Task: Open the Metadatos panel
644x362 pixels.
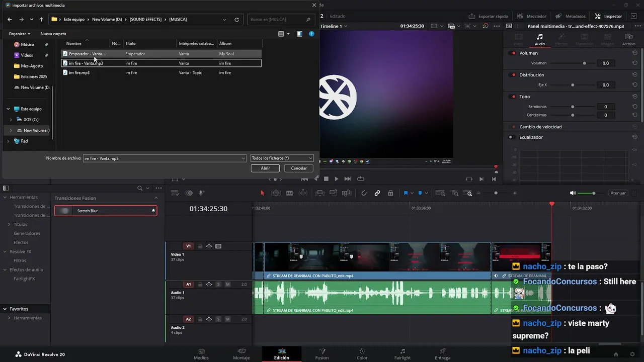Action: tap(571, 16)
